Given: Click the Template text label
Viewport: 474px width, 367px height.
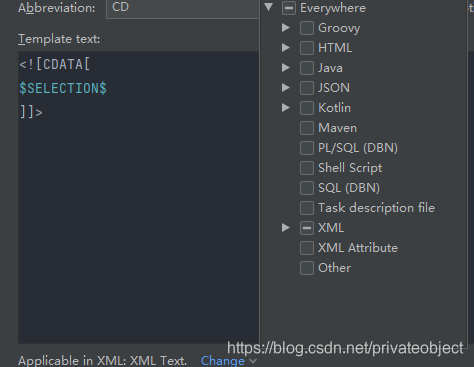Looking at the screenshot, I should (59, 39).
